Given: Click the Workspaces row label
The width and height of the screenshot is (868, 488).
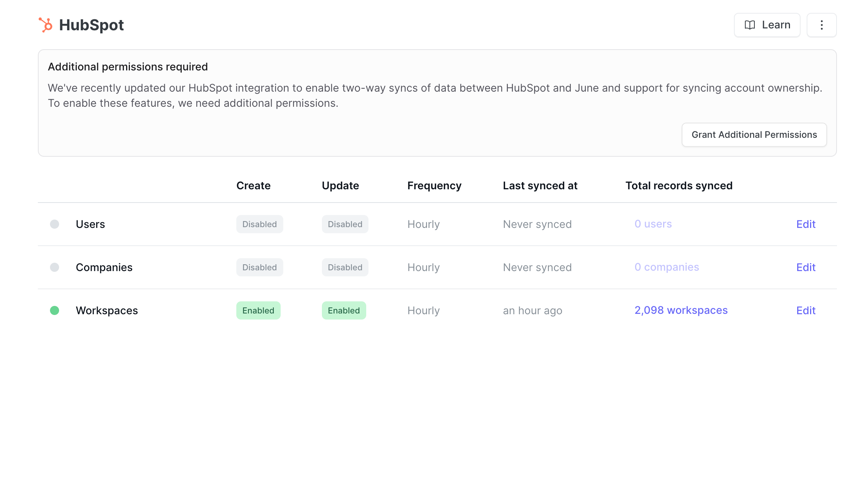Looking at the screenshot, I should point(107,310).
